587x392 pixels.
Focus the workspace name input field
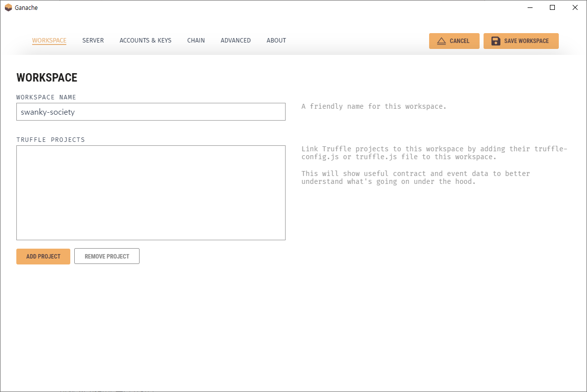[151, 112]
